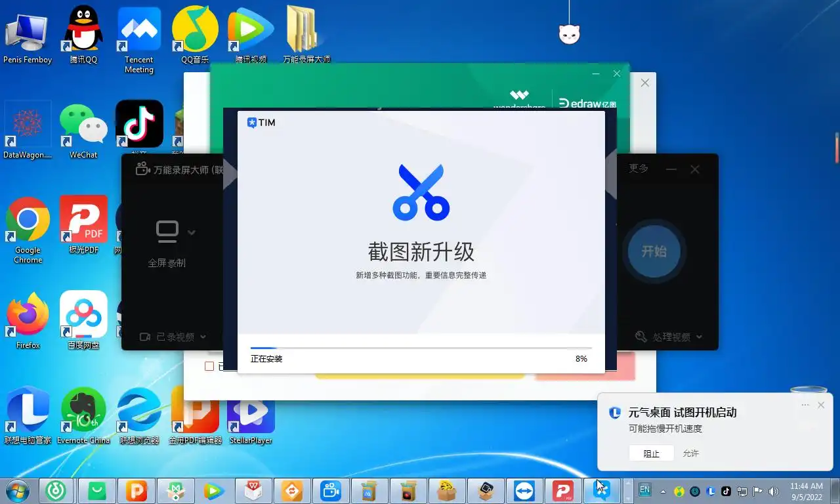This screenshot has width=840, height=504.
Task: Click the TIM logo in installer window
Action: pos(261,123)
